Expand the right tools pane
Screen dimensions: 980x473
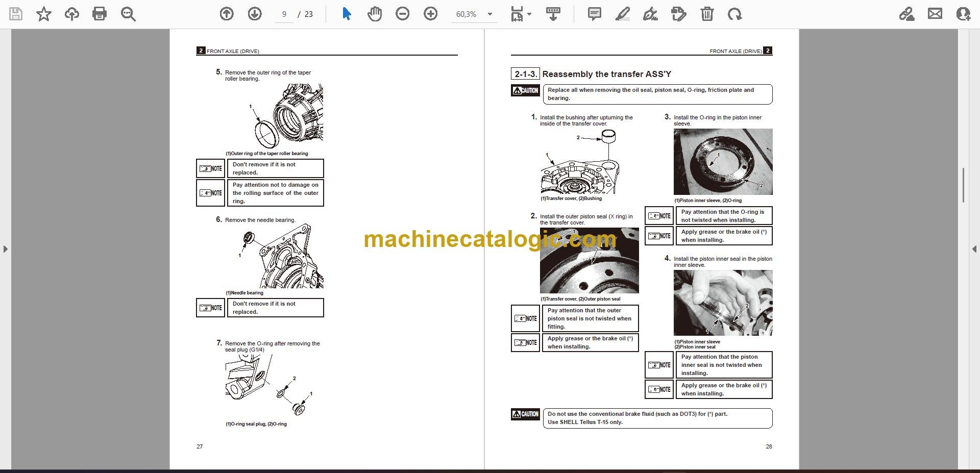tap(974, 249)
